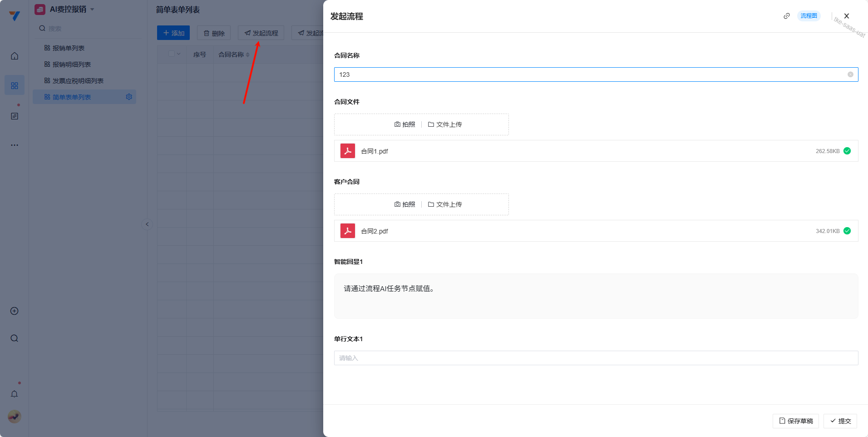Click 文件上传 under 客户合同
Viewport: 868px width, 437px height.
445,204
